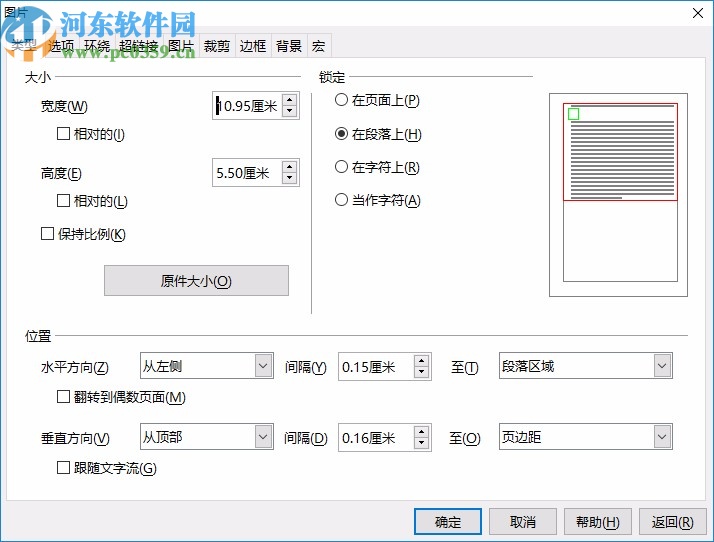Screen dimensions: 714x542
Task: Decrease width with the down arrow
Action: pyautogui.click(x=290, y=111)
